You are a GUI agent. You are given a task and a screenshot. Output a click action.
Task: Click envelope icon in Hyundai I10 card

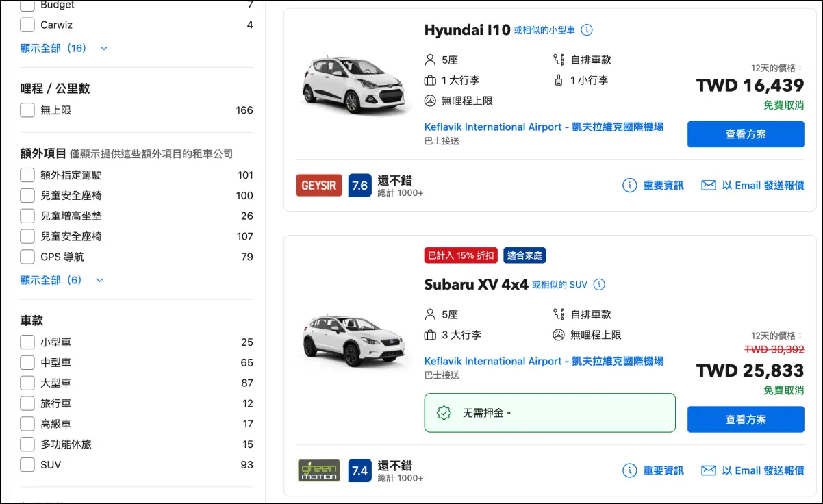709,186
